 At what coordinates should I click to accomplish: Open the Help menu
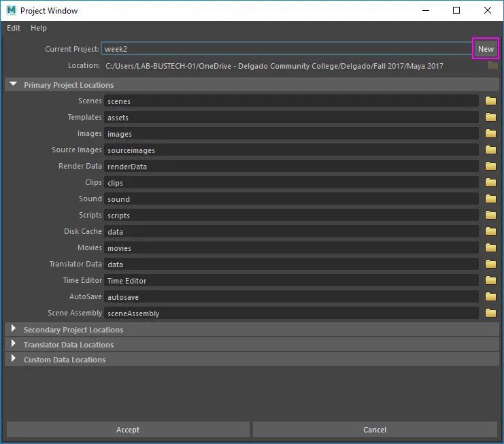point(39,29)
